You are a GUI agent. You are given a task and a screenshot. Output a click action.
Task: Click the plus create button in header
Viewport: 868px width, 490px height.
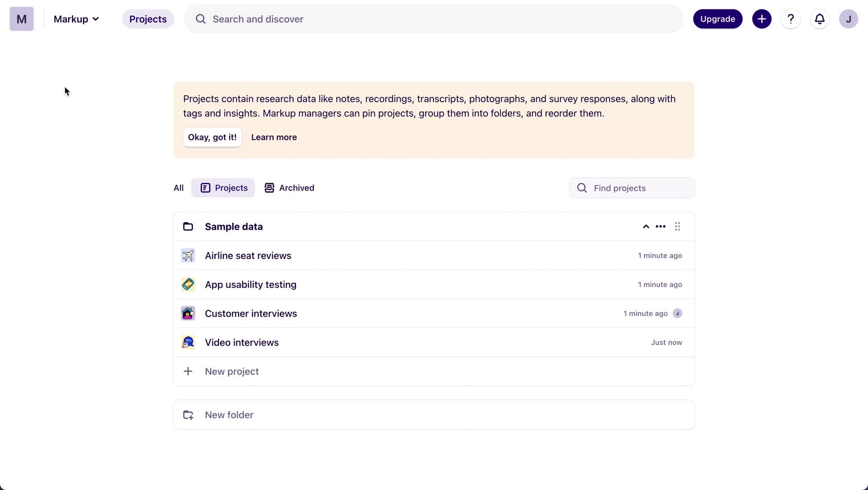[x=762, y=19]
